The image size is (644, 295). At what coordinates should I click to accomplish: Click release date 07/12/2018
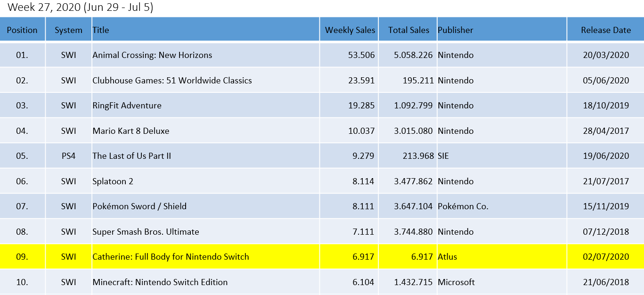(605, 232)
